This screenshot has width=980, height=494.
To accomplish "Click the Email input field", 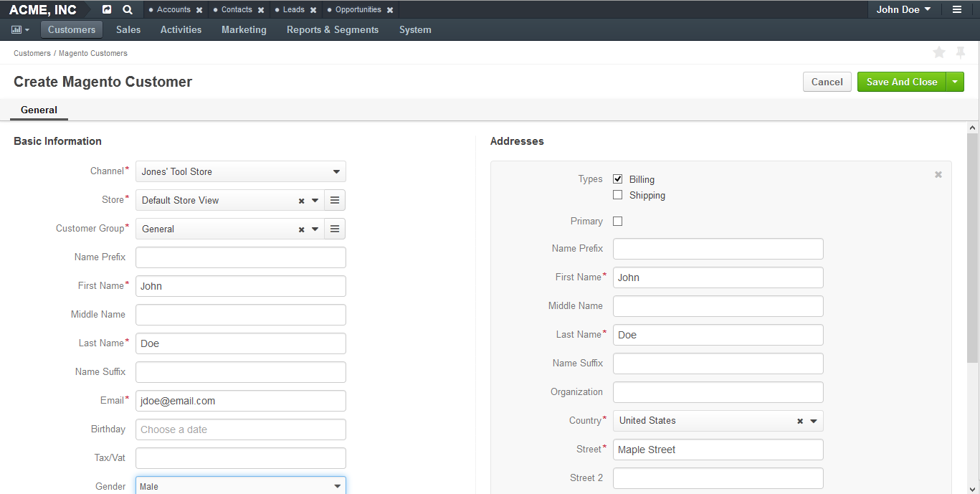I will point(241,401).
